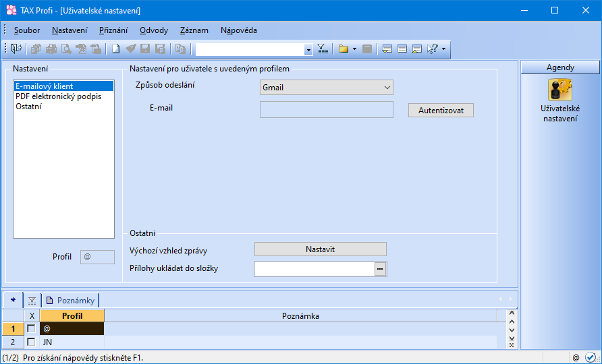Select the filter funnel tab below form
The image size is (602, 364).
tap(32, 301)
